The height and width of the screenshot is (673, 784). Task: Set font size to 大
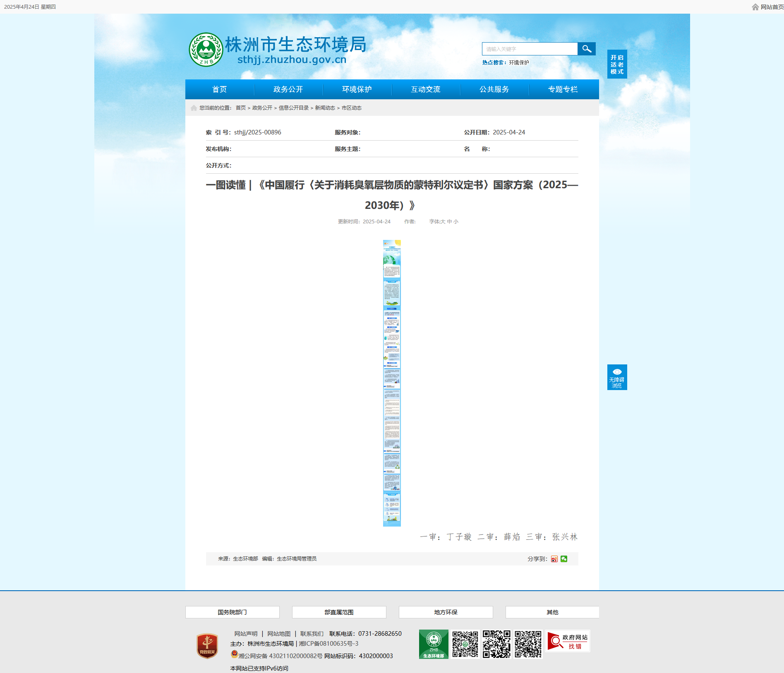coord(443,222)
